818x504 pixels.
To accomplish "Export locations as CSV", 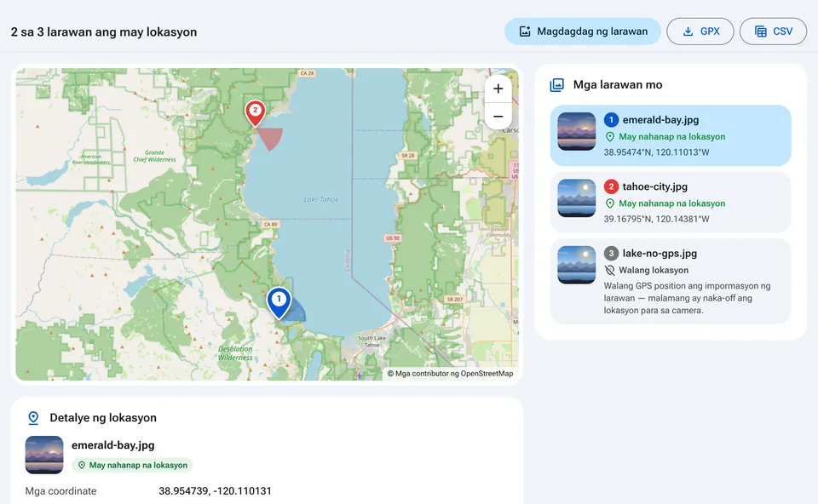I will (773, 31).
